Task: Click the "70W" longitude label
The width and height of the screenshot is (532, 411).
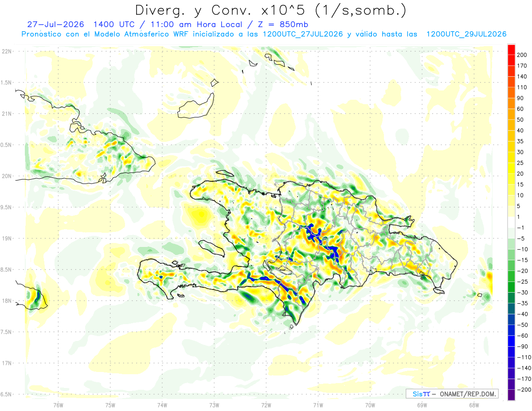Action: pos(370,405)
